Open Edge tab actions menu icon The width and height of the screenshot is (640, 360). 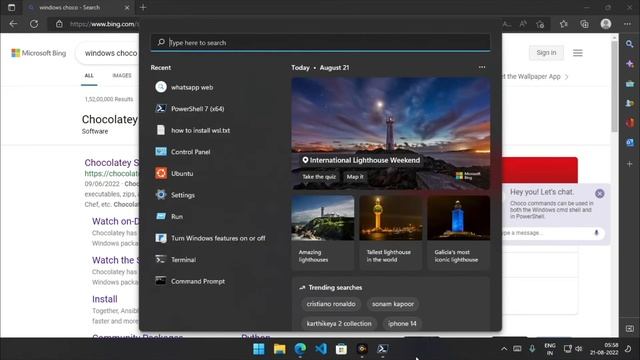coord(11,7)
